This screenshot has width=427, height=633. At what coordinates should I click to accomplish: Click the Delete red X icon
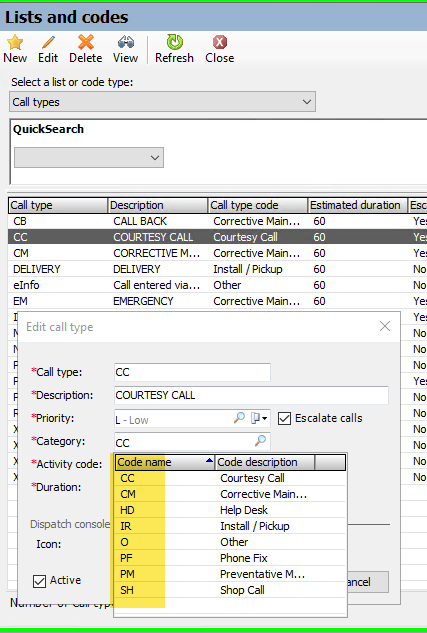click(86, 42)
